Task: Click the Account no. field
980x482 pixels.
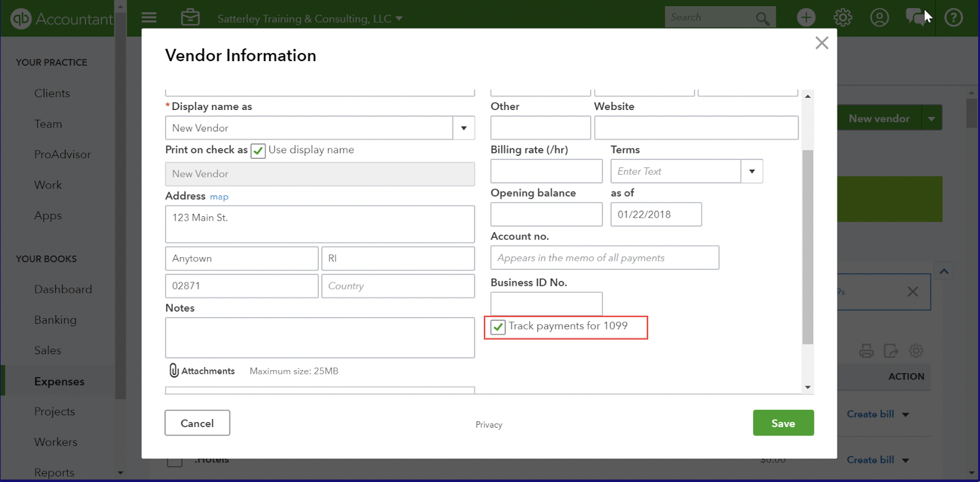Action: coord(605,258)
